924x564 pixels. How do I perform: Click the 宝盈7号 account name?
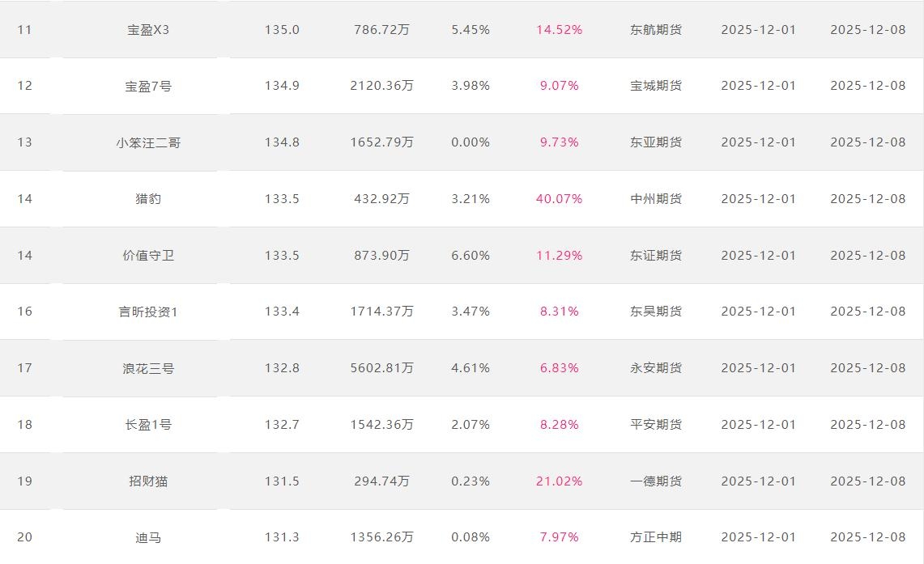[148, 86]
